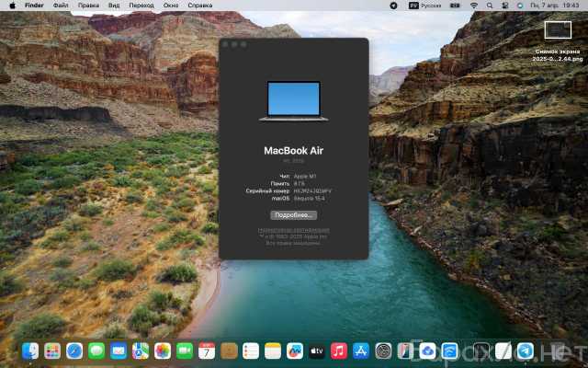Viewport: 588px width, 368px height.
Task: Open the Photos app in the Dock
Action: click(163, 351)
